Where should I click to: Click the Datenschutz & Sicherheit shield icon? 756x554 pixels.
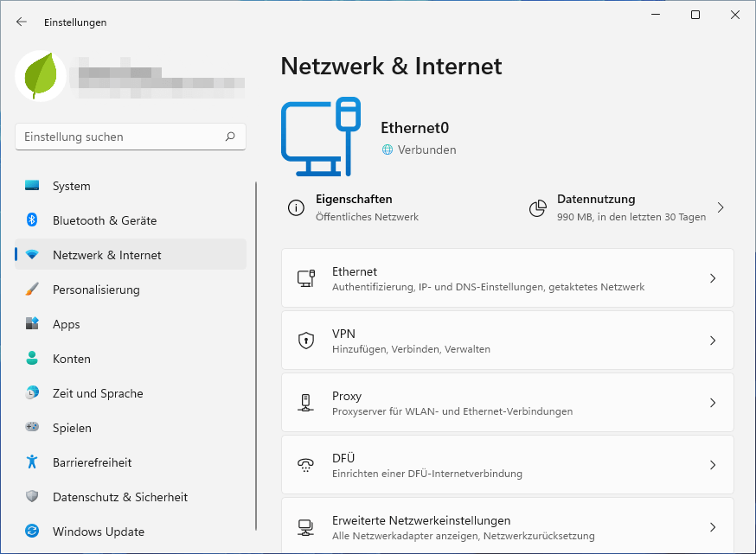(x=32, y=497)
